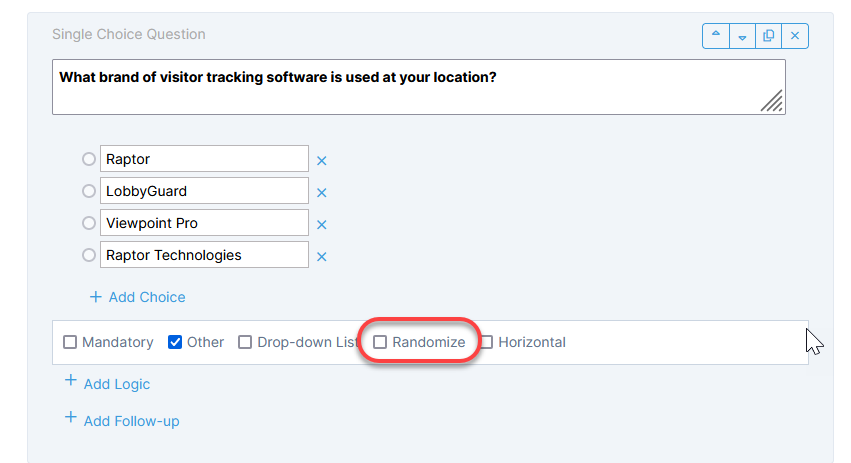This screenshot has height=463, width=851.
Task: Move question up with arrow icon
Action: [716, 36]
